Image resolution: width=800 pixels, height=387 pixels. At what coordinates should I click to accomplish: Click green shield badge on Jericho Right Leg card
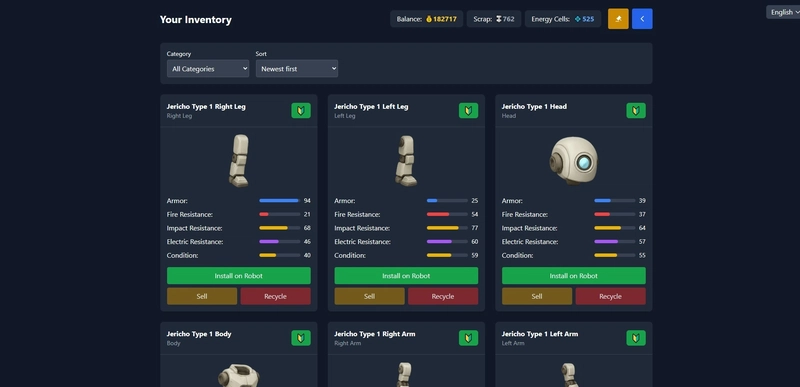coord(301,111)
